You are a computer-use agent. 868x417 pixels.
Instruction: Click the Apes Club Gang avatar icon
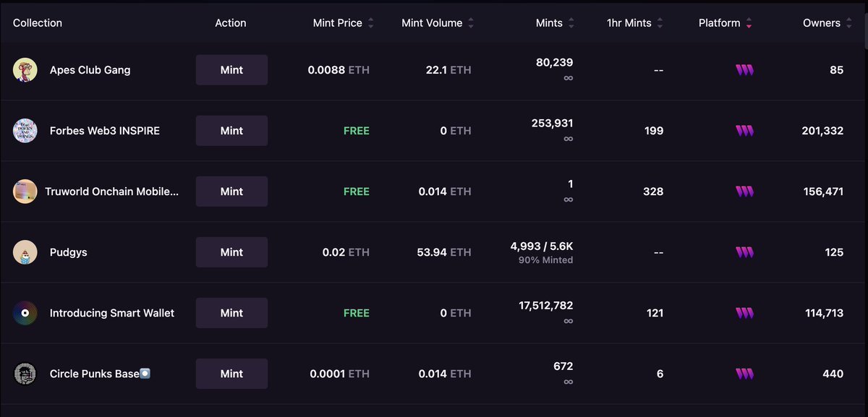tap(25, 70)
